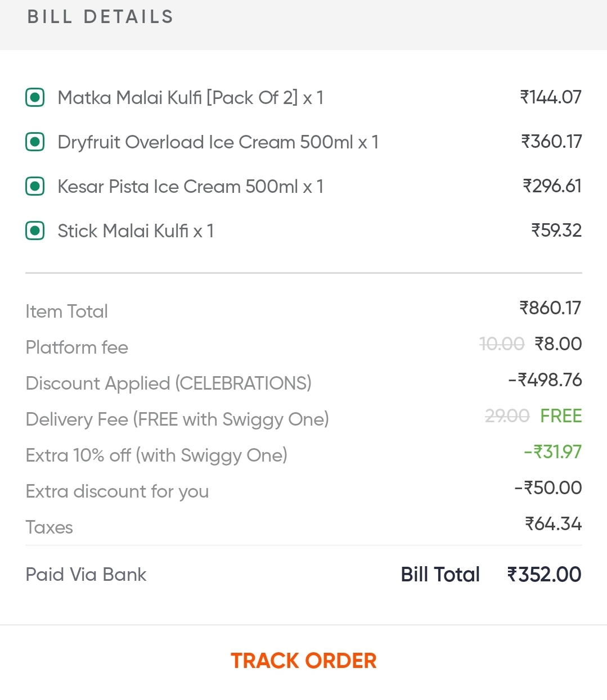The height and width of the screenshot is (700, 607).
Task: Tap Delivery Fee Swiggy One label
Action: click(x=177, y=419)
